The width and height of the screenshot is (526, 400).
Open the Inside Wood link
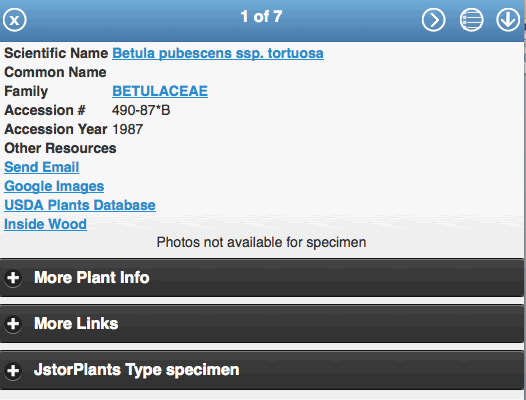click(x=45, y=224)
